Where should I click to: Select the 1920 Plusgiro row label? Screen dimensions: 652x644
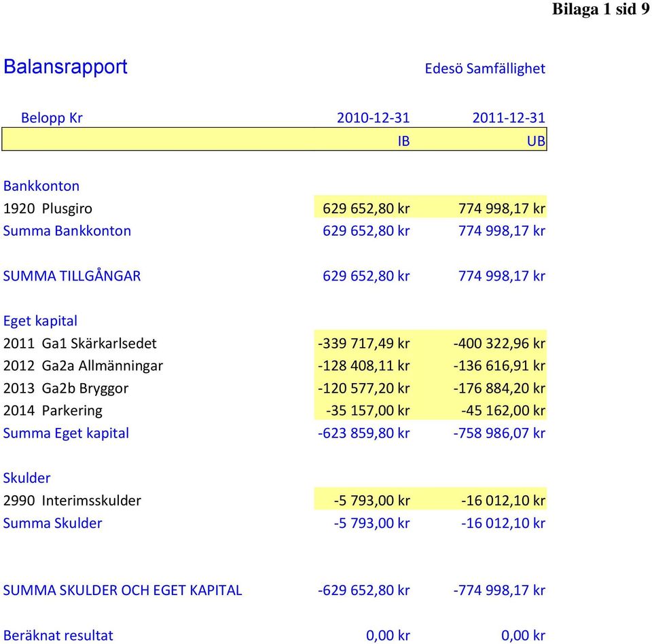point(48,209)
